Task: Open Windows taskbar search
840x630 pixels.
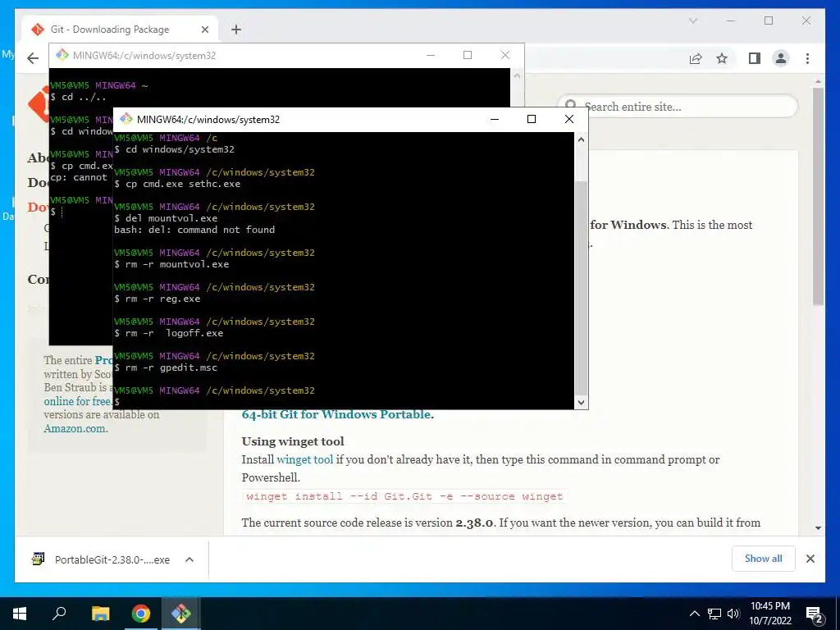Action: tap(59, 614)
